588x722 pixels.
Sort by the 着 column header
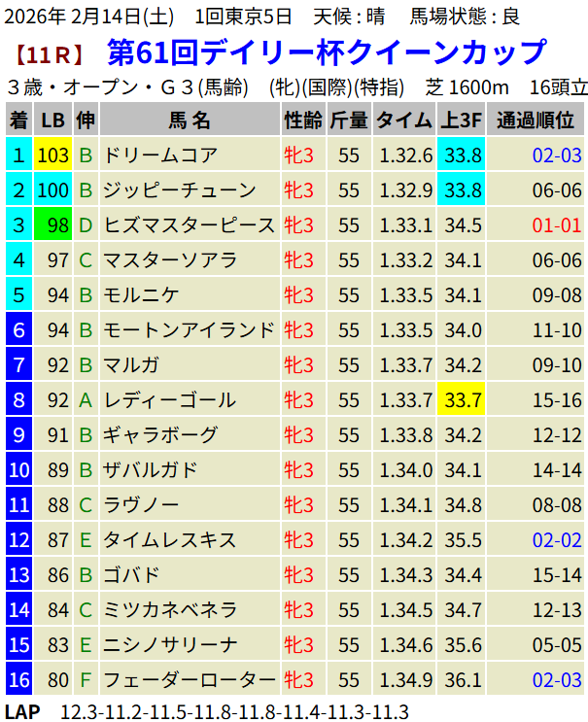click(x=18, y=120)
